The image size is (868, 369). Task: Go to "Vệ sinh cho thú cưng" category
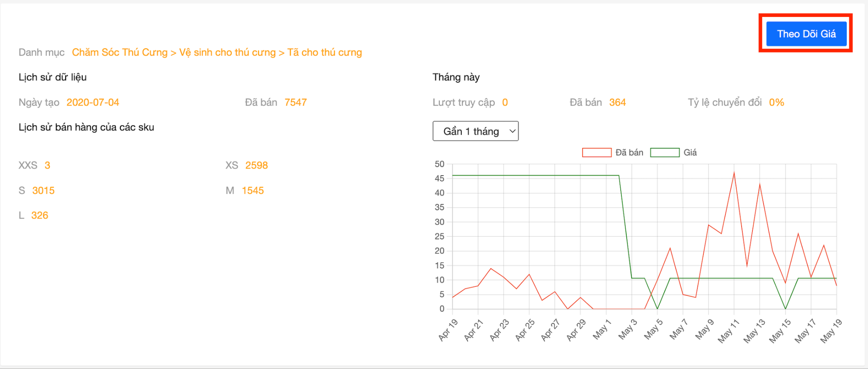pyautogui.click(x=227, y=53)
